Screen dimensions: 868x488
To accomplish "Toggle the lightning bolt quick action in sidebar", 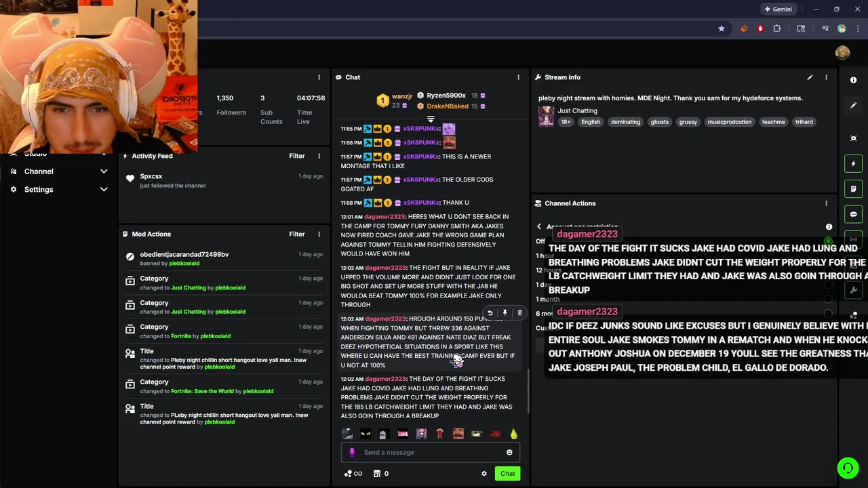I will click(853, 163).
